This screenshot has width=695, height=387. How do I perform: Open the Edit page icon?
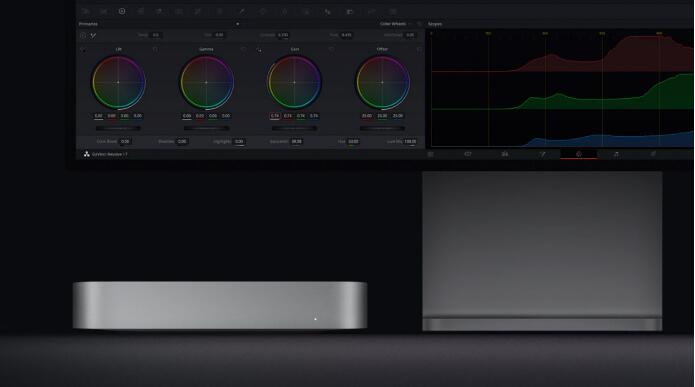[505, 154]
